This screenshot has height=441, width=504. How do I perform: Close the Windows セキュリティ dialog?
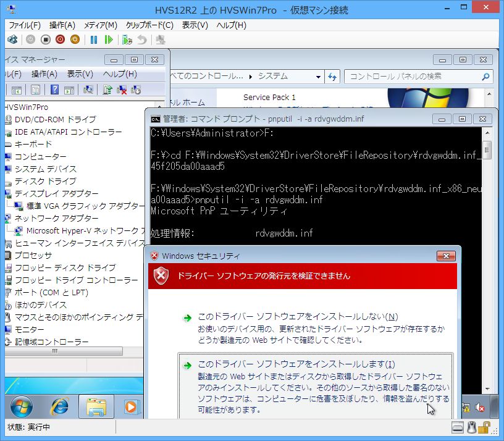pos(446,256)
